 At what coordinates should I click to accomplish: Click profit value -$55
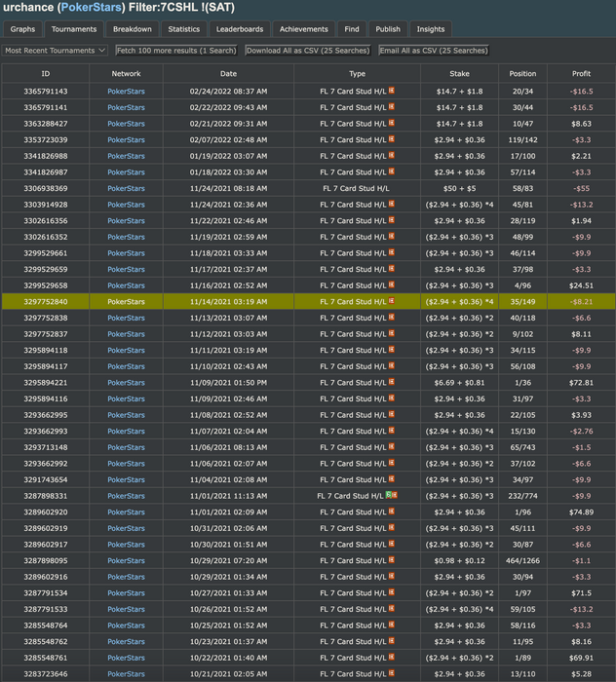(x=581, y=188)
